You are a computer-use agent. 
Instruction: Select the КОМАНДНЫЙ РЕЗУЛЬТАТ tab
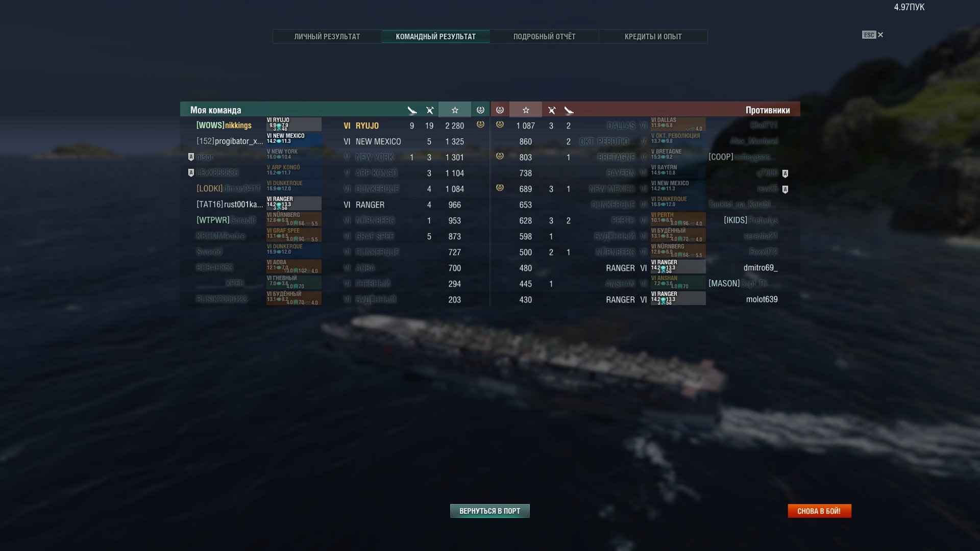[x=435, y=36]
